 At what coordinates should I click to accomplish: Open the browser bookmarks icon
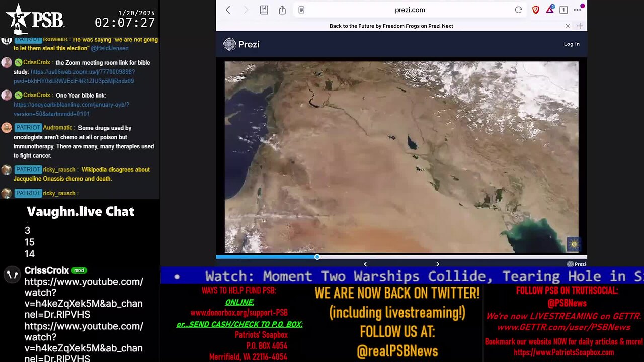(264, 10)
